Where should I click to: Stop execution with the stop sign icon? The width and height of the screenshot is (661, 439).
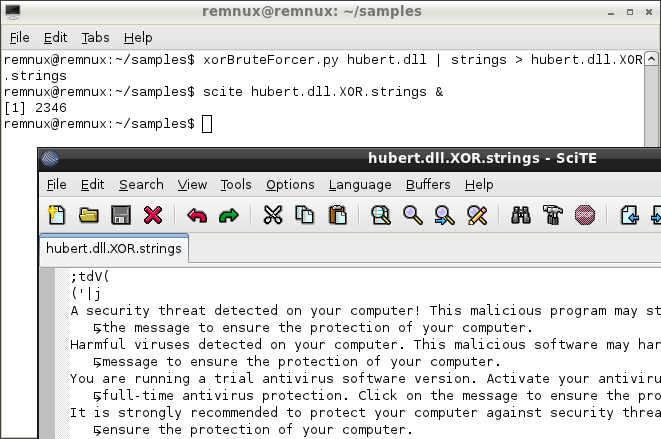pyautogui.click(x=585, y=215)
